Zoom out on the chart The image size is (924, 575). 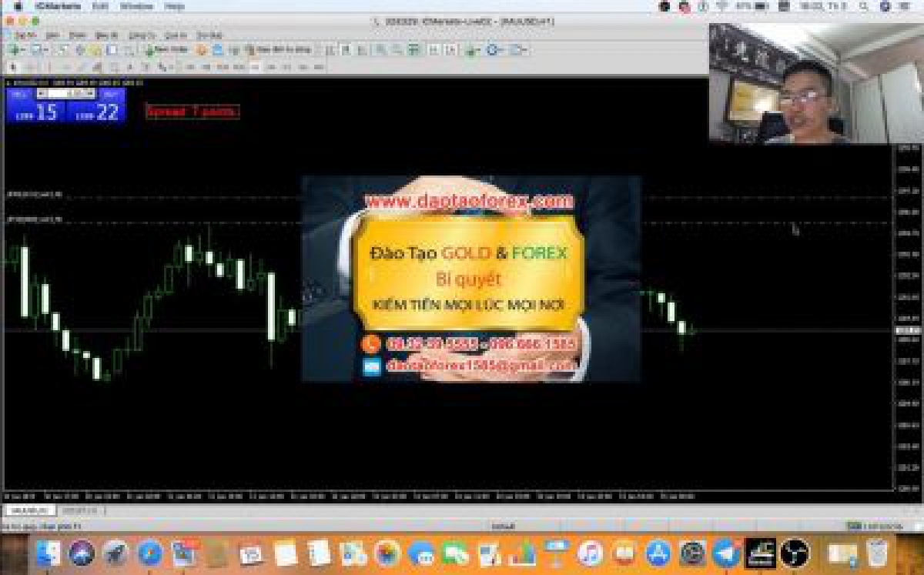tap(397, 49)
